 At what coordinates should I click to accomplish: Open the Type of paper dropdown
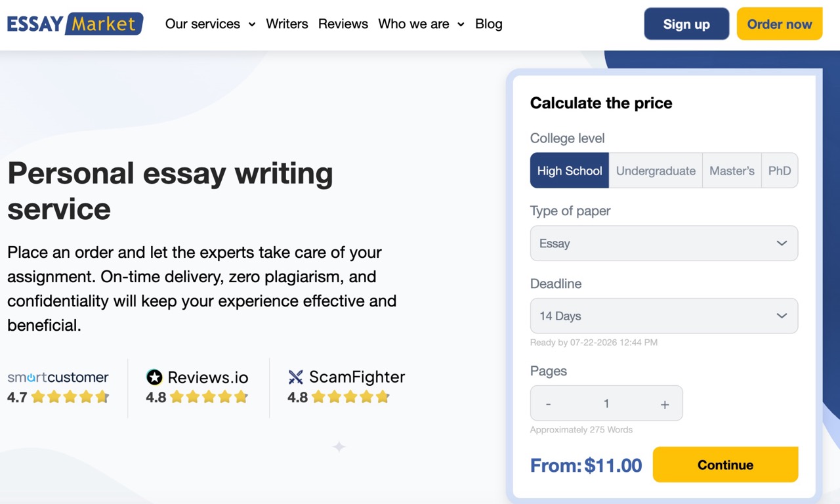point(664,243)
